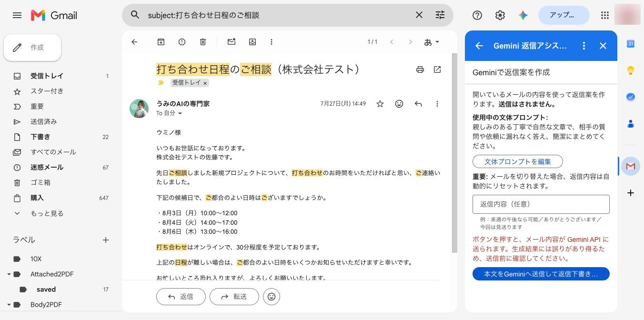Get add-ons with plus icon
This screenshot has width=644, height=320.
click(x=631, y=193)
